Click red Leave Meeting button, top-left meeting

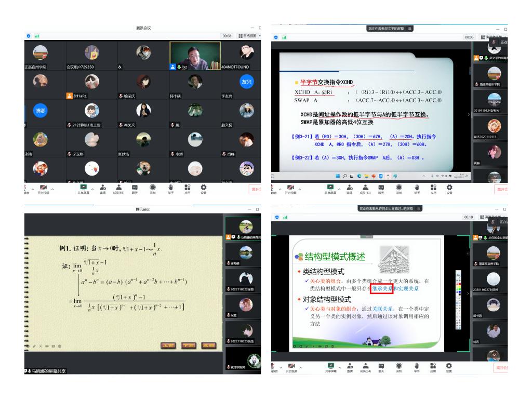255,189
